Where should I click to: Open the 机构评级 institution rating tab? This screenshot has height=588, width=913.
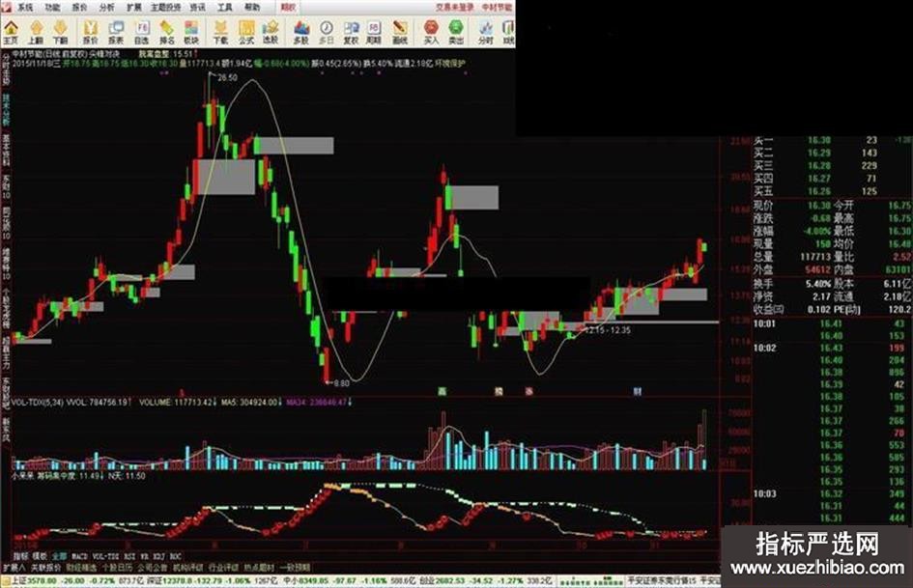(189, 568)
